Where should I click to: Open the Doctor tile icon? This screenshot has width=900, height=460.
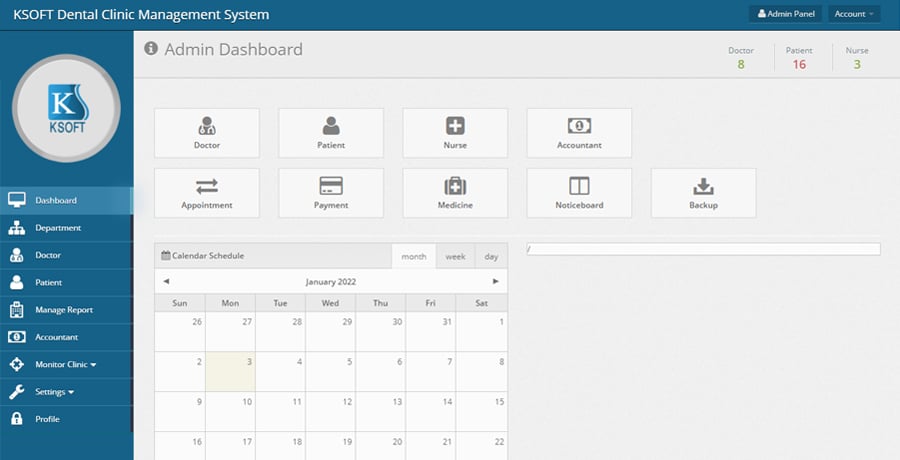[x=207, y=126]
